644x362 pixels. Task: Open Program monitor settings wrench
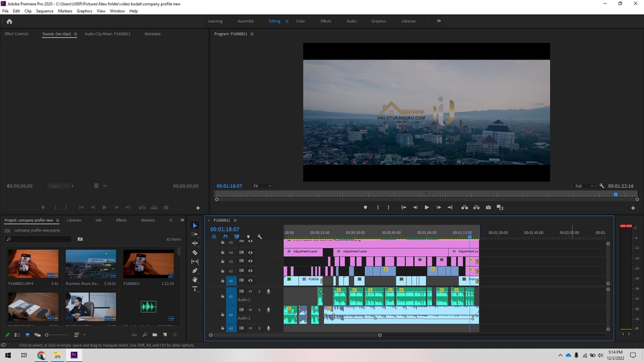tap(602, 186)
